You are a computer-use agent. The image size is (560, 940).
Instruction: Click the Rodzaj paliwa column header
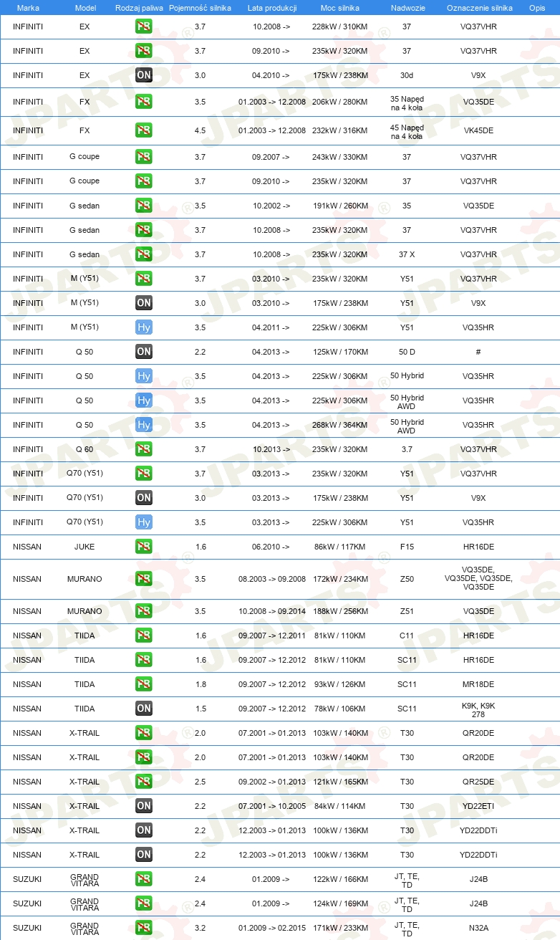click(139, 7)
